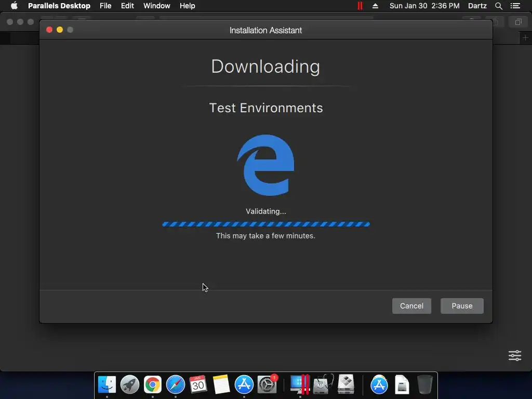
Task: Open the disk image file in Dock
Action: pyautogui.click(x=402, y=385)
